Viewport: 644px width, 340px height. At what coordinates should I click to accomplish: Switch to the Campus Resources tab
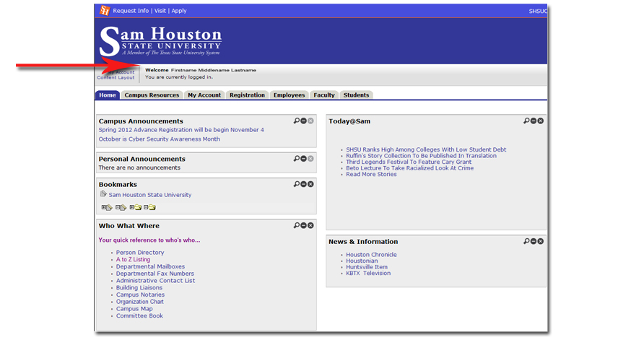click(152, 95)
